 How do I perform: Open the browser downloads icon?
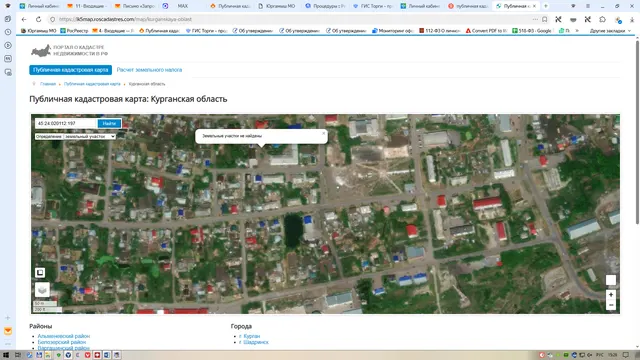tap(632, 19)
